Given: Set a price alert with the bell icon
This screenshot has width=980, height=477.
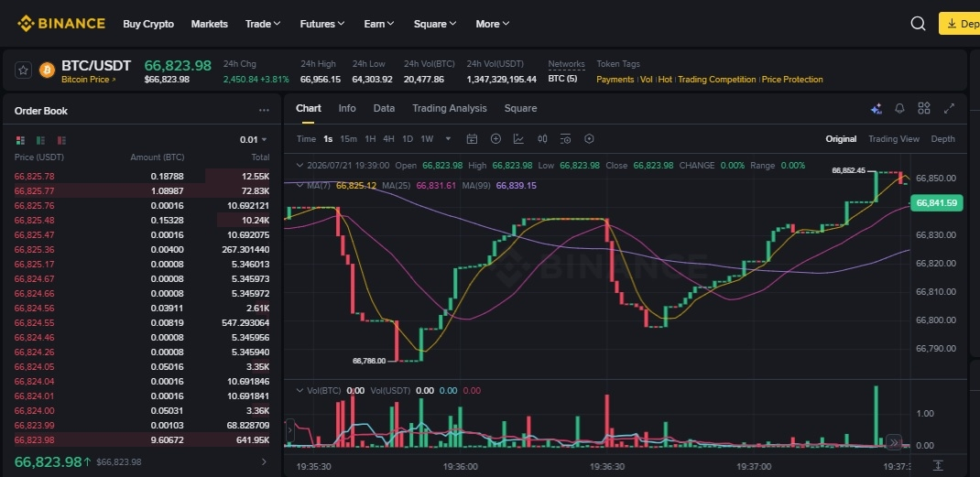Looking at the screenshot, I should (x=900, y=108).
